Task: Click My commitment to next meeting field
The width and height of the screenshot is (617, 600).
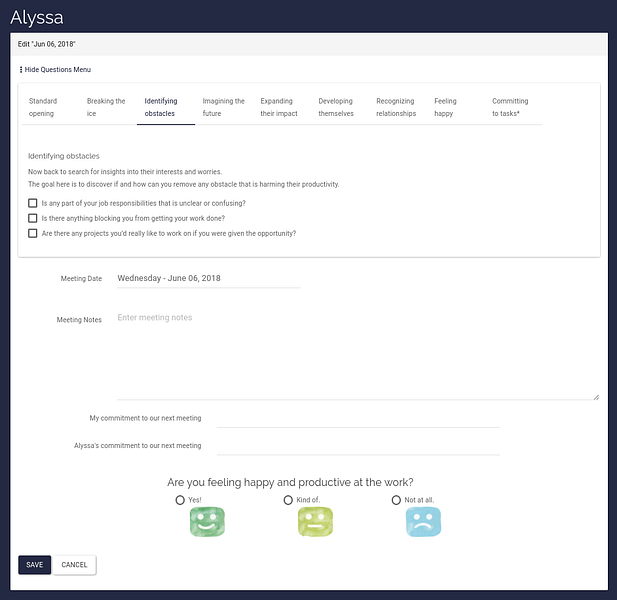Action: (x=358, y=419)
